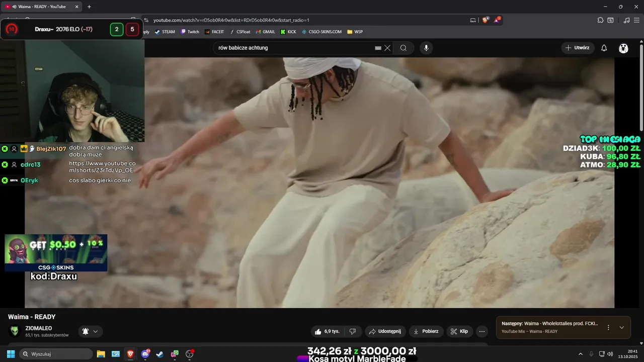
Task: Click the Klip scissors button
Action: [x=459, y=331]
